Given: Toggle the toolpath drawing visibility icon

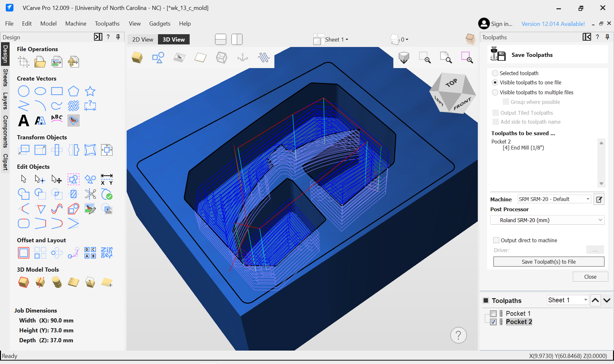Looking at the screenshot, I should point(264,58).
